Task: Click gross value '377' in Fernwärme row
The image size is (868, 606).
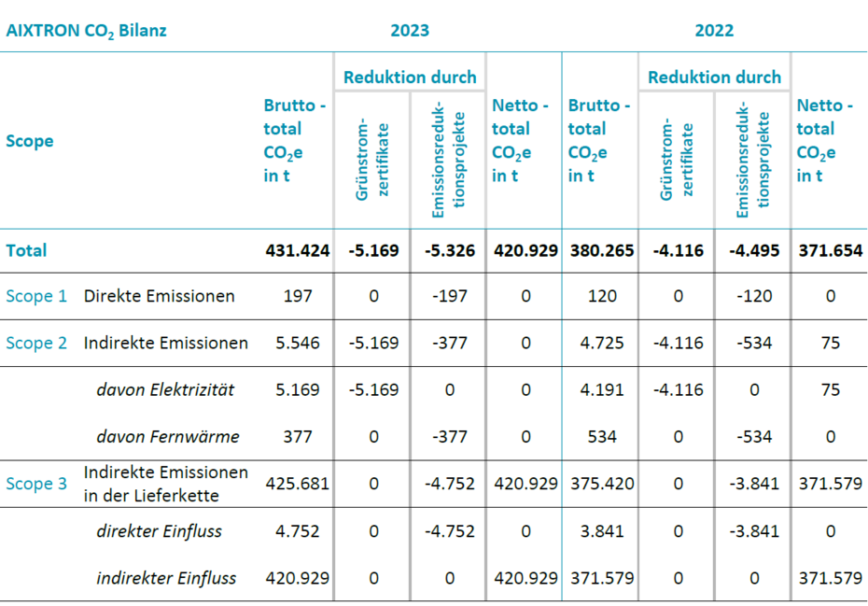Action: point(298,436)
